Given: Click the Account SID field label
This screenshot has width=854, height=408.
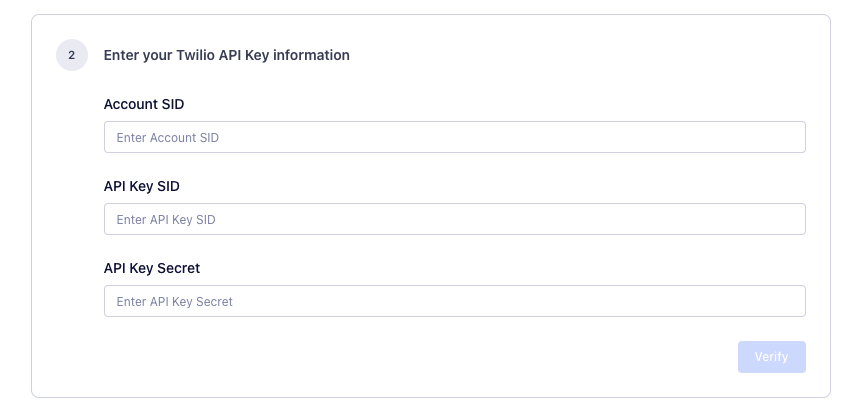Looking at the screenshot, I should coord(144,104).
